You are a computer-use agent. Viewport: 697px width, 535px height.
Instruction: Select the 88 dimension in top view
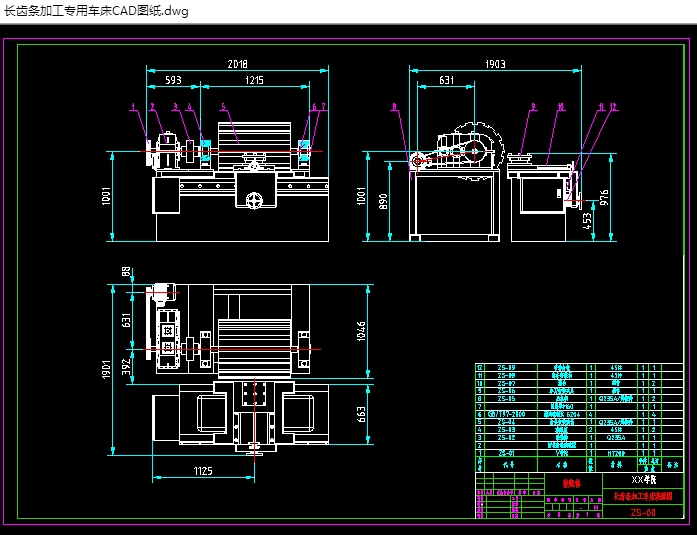[x=126, y=271]
